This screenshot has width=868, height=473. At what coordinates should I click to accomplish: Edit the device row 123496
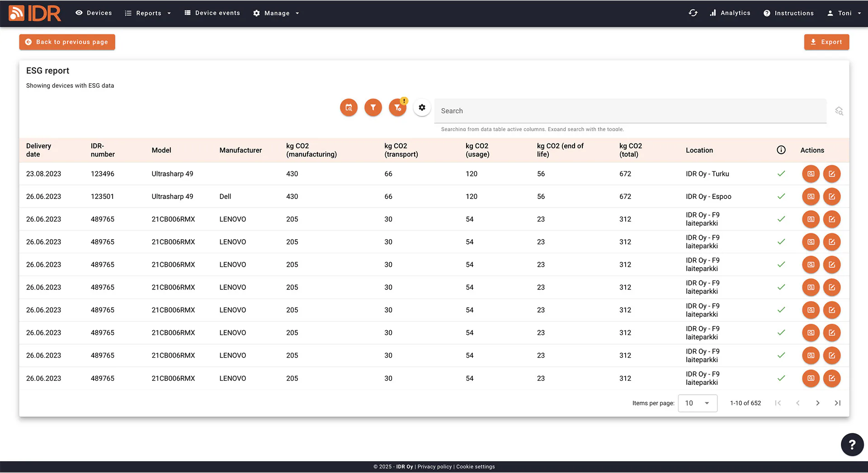pyautogui.click(x=832, y=174)
